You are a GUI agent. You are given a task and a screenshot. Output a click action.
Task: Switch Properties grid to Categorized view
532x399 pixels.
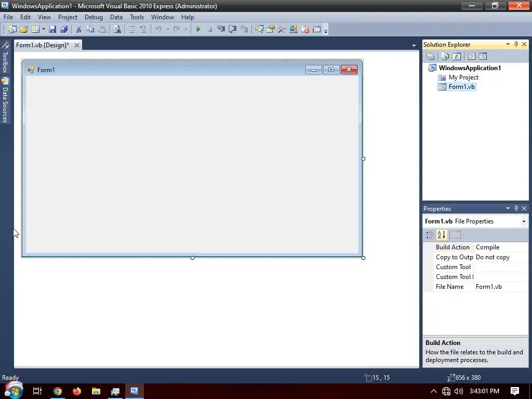pos(430,235)
